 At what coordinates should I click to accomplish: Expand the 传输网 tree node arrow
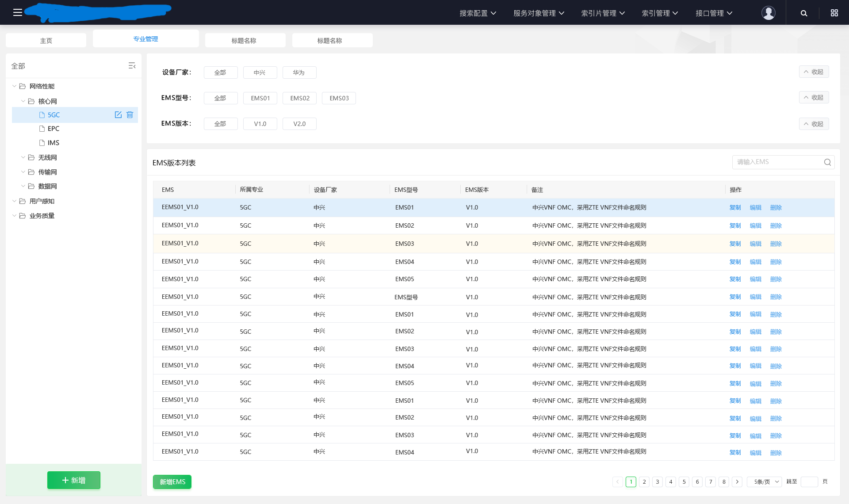[x=23, y=172]
